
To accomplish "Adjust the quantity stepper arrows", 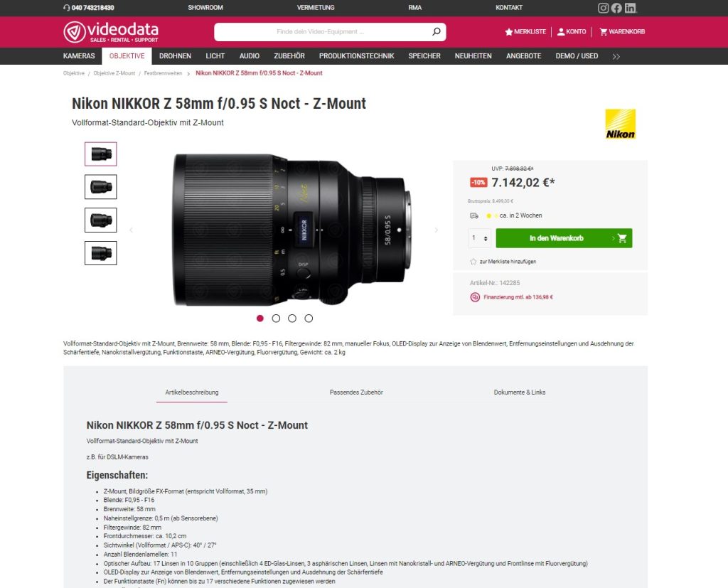I will click(x=486, y=238).
